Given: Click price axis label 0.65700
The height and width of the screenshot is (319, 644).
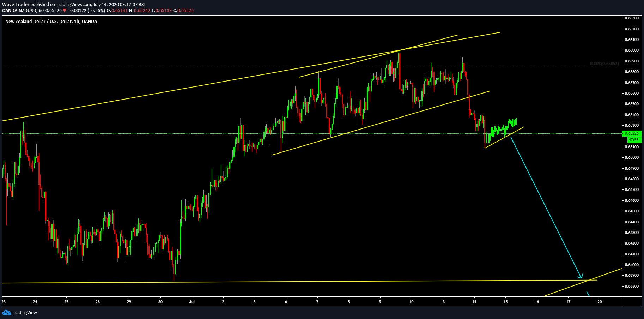Looking at the screenshot, I should [631, 83].
